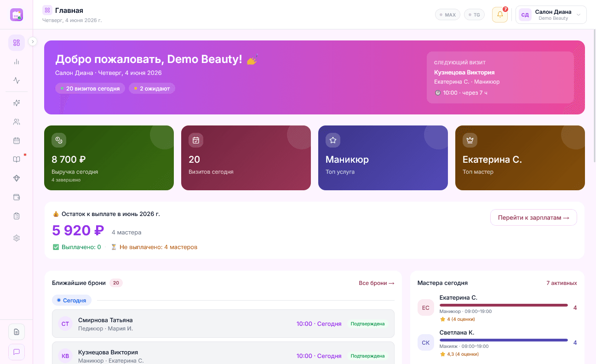This screenshot has width=596, height=364.
Task: Select the 'Сегодня' filter chip
Action: [x=72, y=300]
